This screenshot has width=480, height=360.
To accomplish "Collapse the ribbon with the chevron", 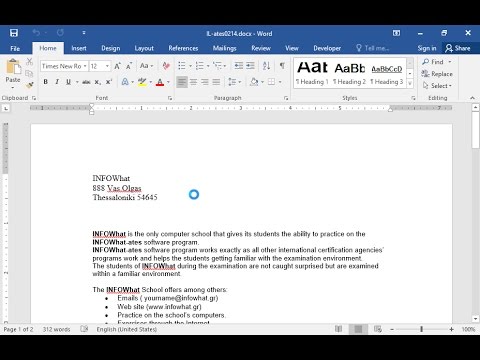I will (x=472, y=98).
